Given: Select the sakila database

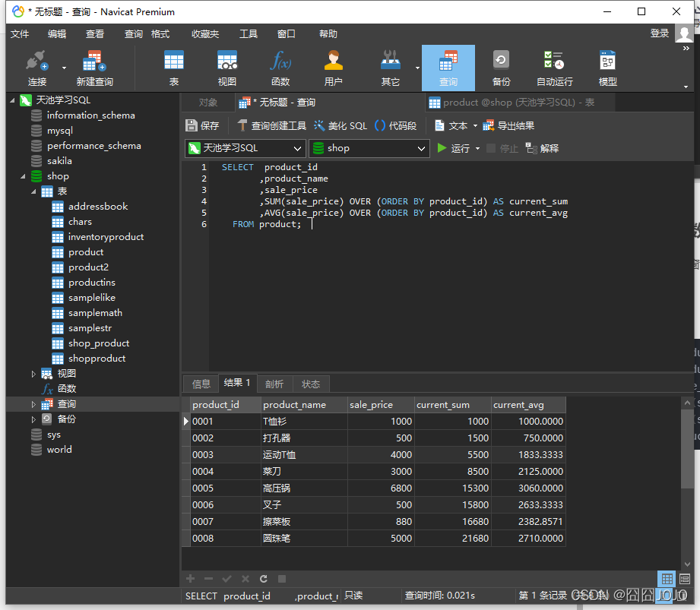Looking at the screenshot, I should pyautogui.click(x=59, y=161).
